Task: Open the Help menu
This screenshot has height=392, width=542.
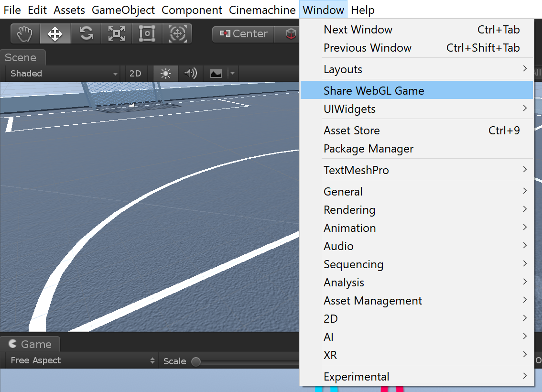Action: [363, 10]
